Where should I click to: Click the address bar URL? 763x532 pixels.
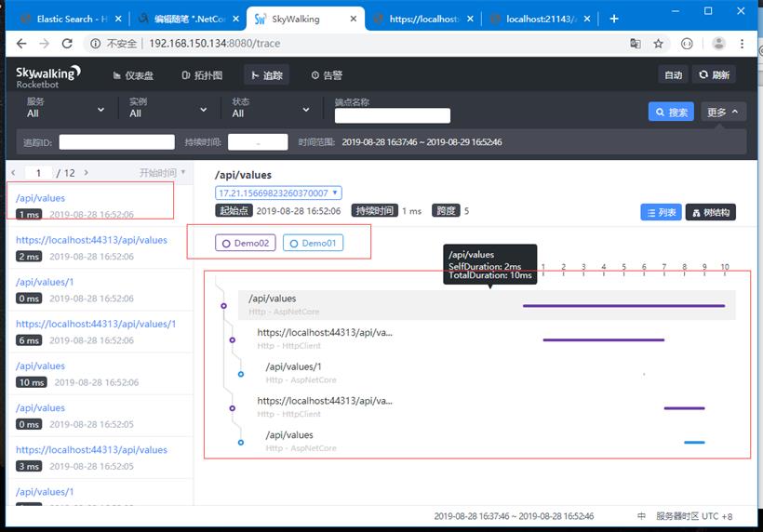(215, 44)
